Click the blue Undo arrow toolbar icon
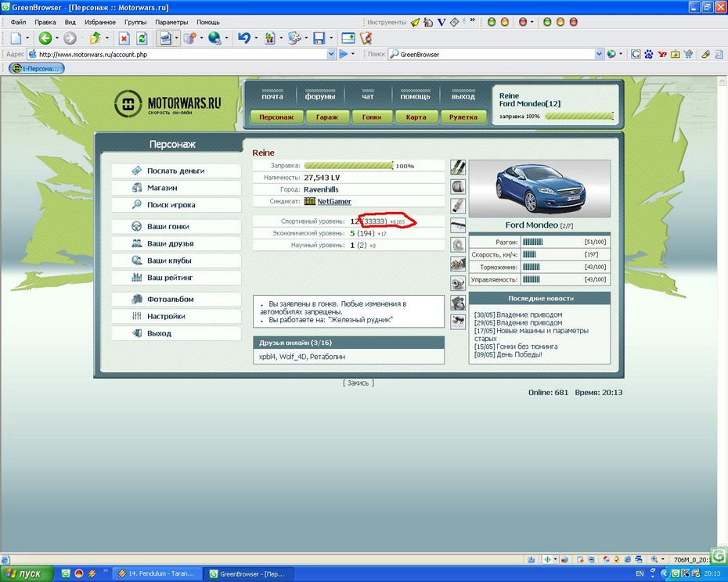The image size is (728, 582). tap(243, 38)
